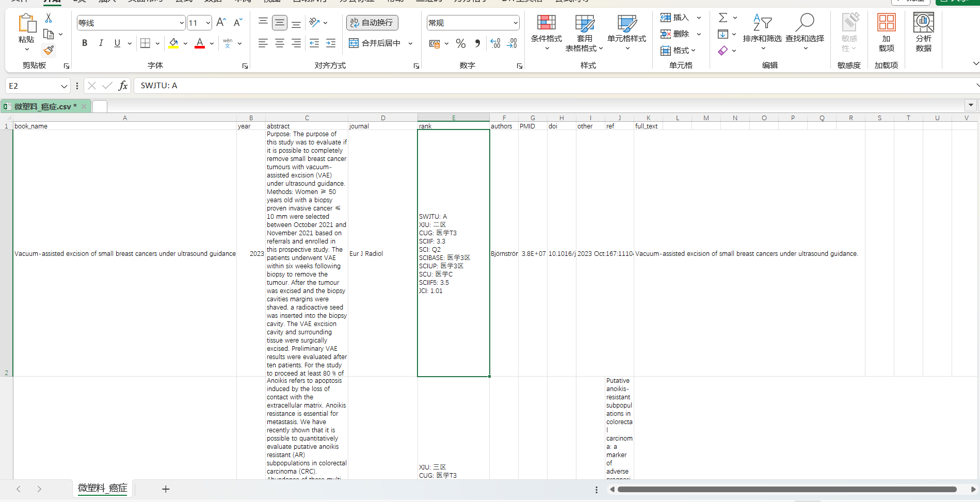Click the cell Borders icon
The height and width of the screenshot is (502, 980).
click(146, 43)
